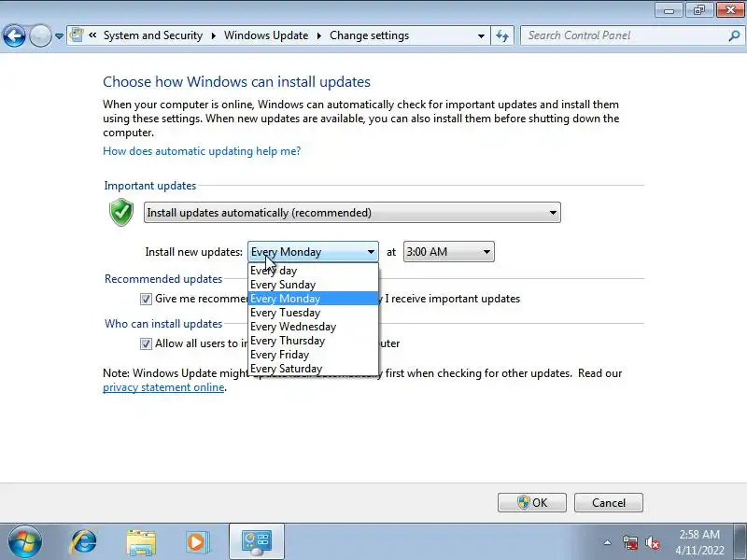This screenshot has width=747, height=560.
Task: Open the recent pages arrow beside Forward
Action: (59, 36)
